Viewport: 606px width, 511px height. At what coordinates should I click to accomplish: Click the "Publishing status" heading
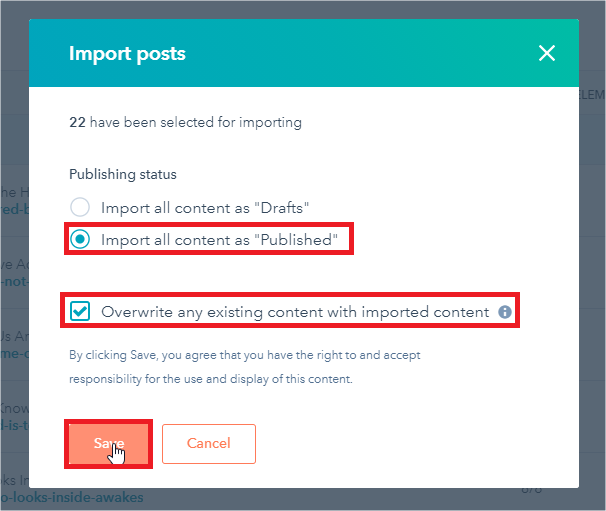click(122, 174)
